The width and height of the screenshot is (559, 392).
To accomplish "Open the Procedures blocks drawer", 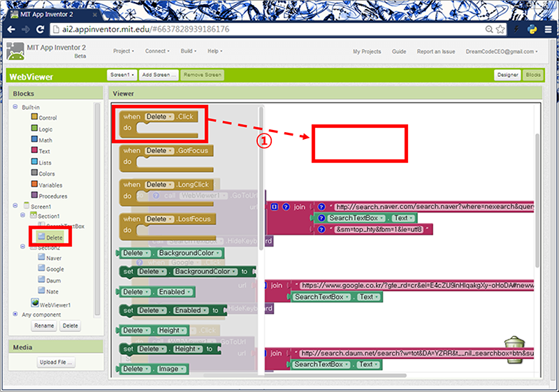I will 49,196.
